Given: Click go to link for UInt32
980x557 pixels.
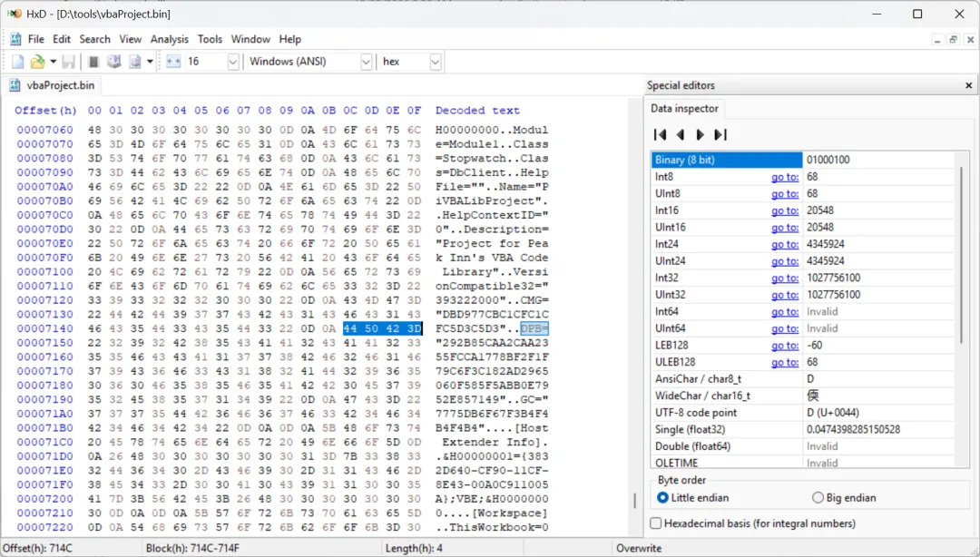Looking at the screenshot, I should pyautogui.click(x=784, y=295).
